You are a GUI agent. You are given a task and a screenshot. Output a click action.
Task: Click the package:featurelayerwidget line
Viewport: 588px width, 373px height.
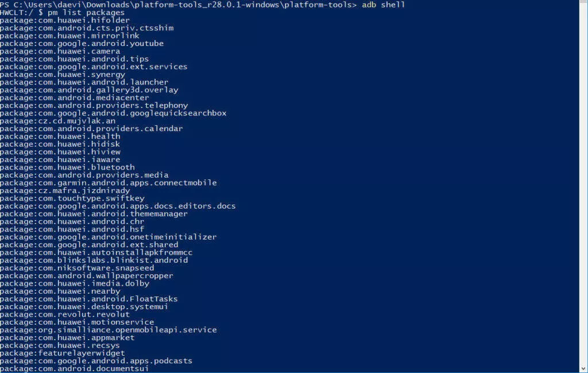[x=62, y=353]
